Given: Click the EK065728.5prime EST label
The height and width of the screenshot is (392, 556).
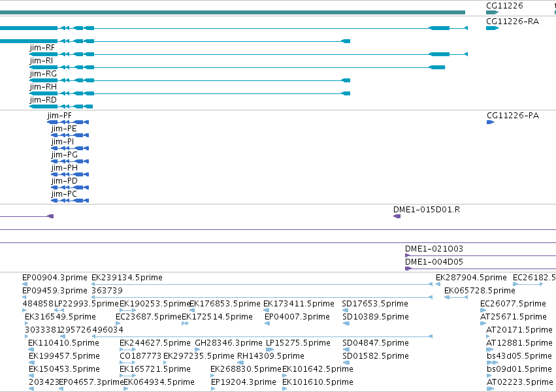Looking at the screenshot, I should (480, 291).
